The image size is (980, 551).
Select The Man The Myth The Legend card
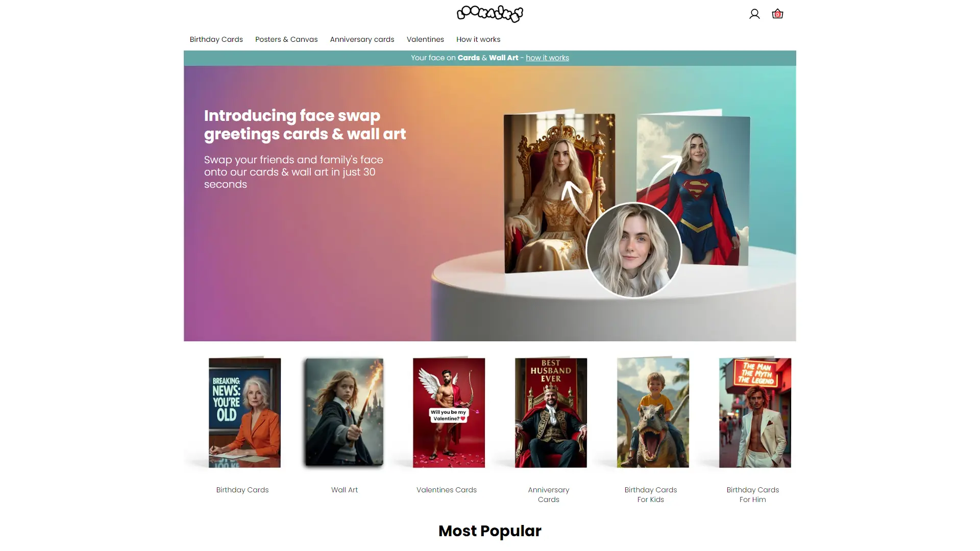tap(755, 413)
